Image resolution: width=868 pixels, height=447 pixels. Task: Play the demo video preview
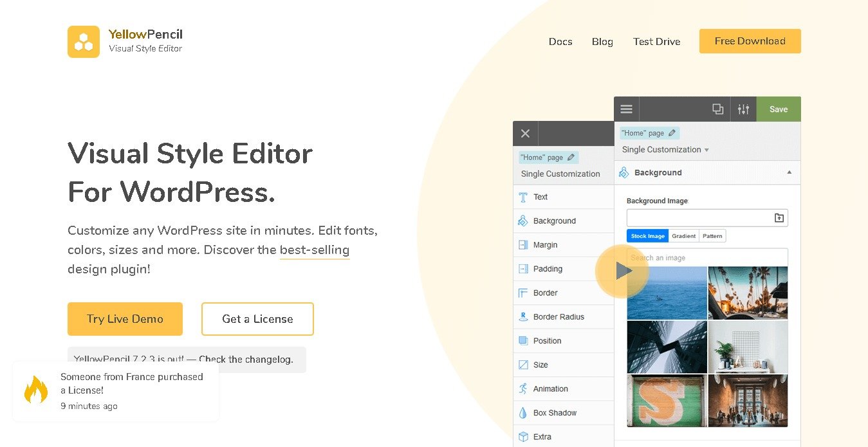(622, 271)
